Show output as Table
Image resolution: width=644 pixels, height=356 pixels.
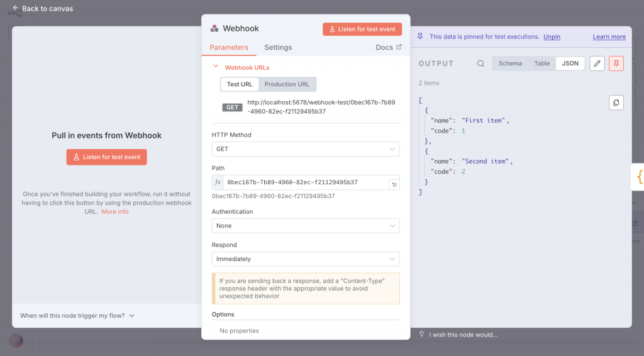(541, 64)
